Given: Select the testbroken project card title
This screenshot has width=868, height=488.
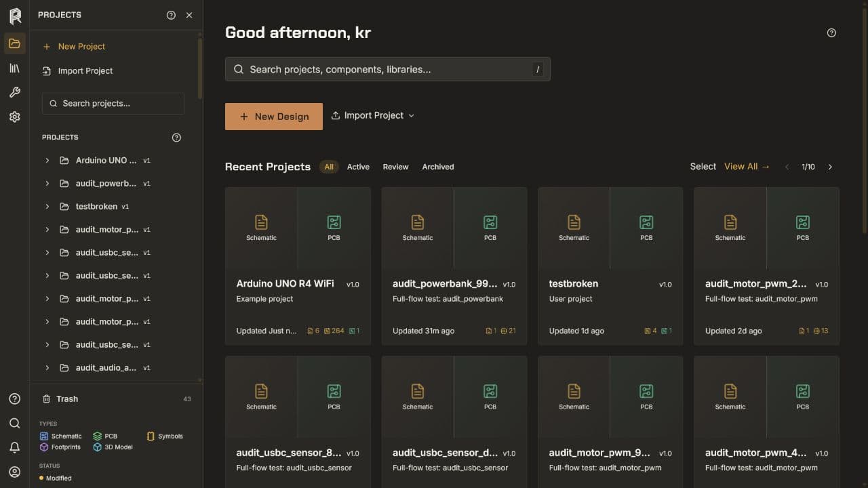Looking at the screenshot, I should pos(574,284).
